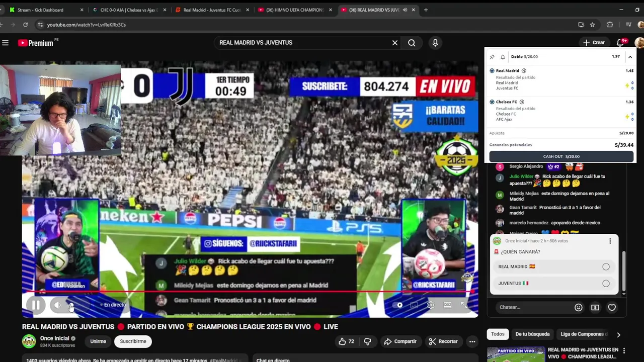Toggle subtitles on the player
Image resolution: width=644 pixels, height=362 pixels.
(x=414, y=305)
